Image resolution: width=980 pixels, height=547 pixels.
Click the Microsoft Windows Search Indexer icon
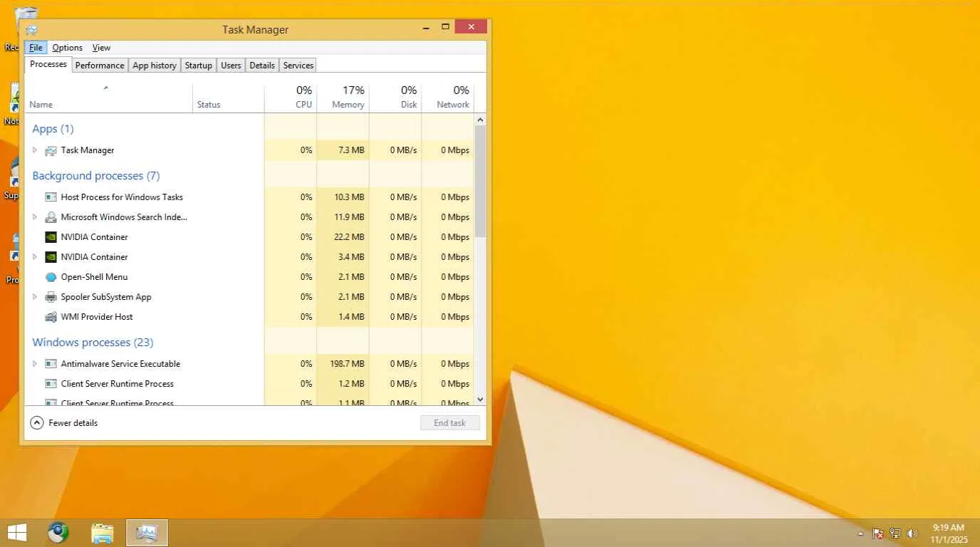(51, 217)
